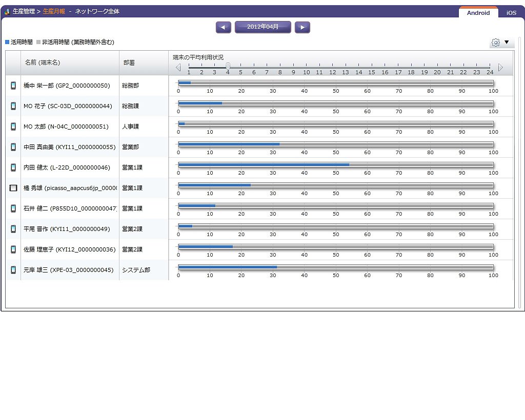Click the left triangle on hour slider

pos(178,67)
